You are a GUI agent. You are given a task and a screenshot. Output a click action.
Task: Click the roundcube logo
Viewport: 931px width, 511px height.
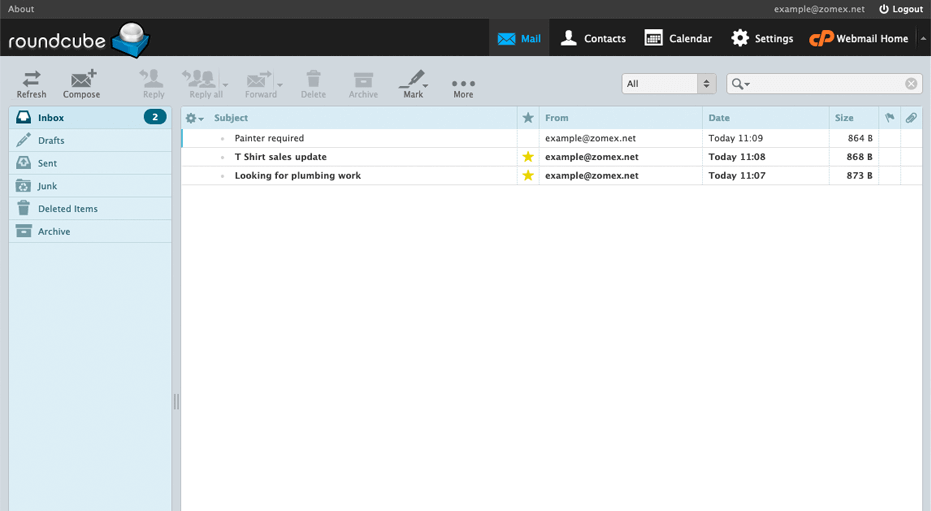click(78, 40)
